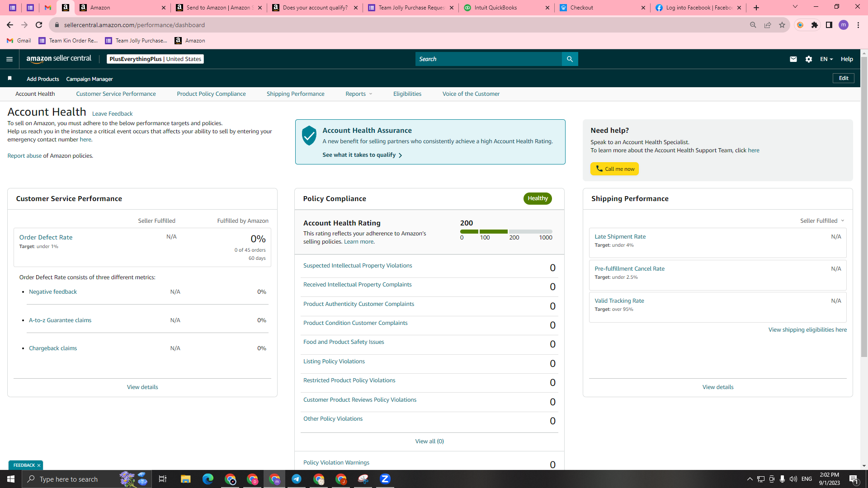Expand the EN language dropdown
Screen dimensions: 868x488
(826, 59)
